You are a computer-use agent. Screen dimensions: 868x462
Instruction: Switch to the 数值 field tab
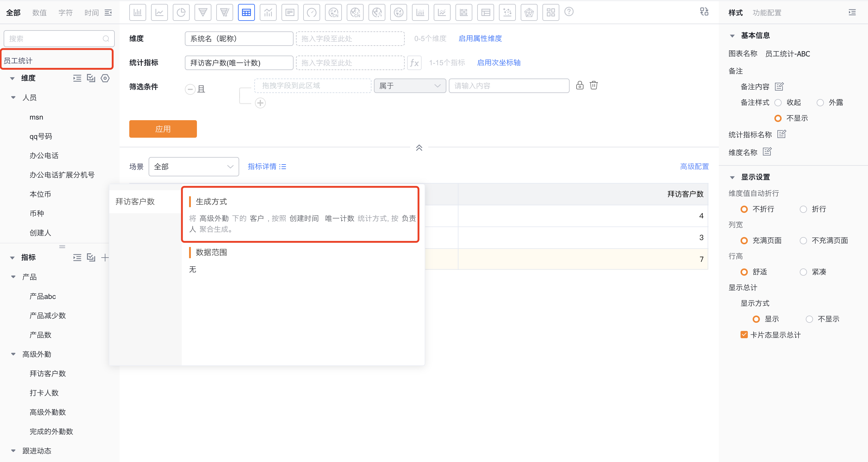click(39, 12)
